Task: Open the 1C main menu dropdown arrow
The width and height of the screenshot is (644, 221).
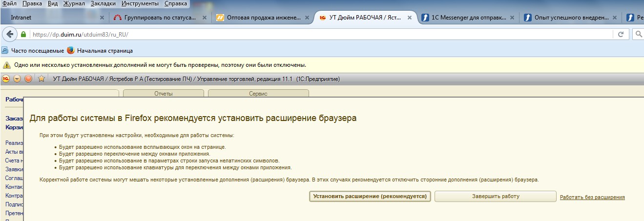Action: 17,79
